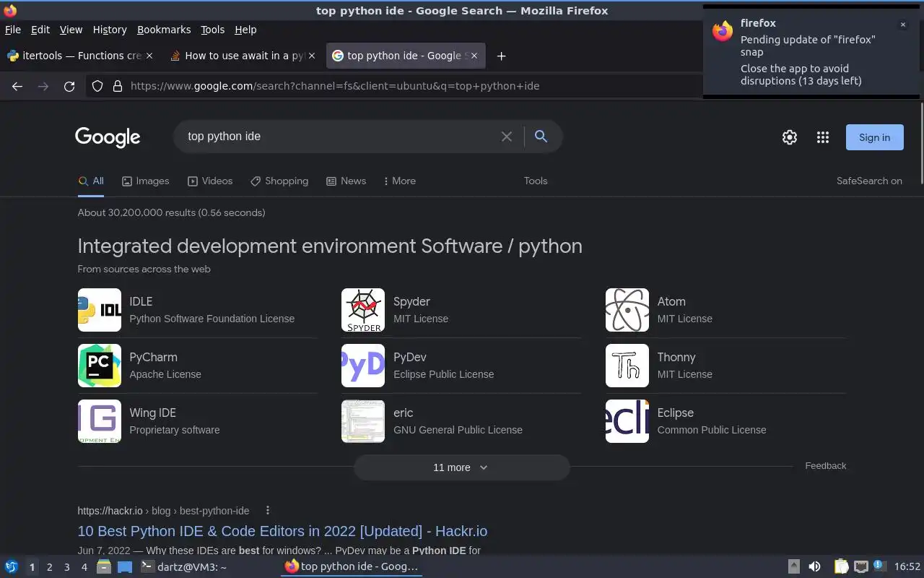Open the eric screenshot thumbnail

(363, 421)
